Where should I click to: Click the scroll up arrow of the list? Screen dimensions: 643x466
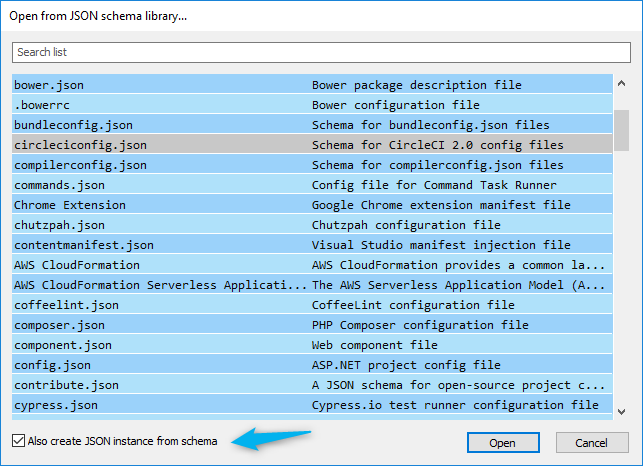click(x=622, y=84)
